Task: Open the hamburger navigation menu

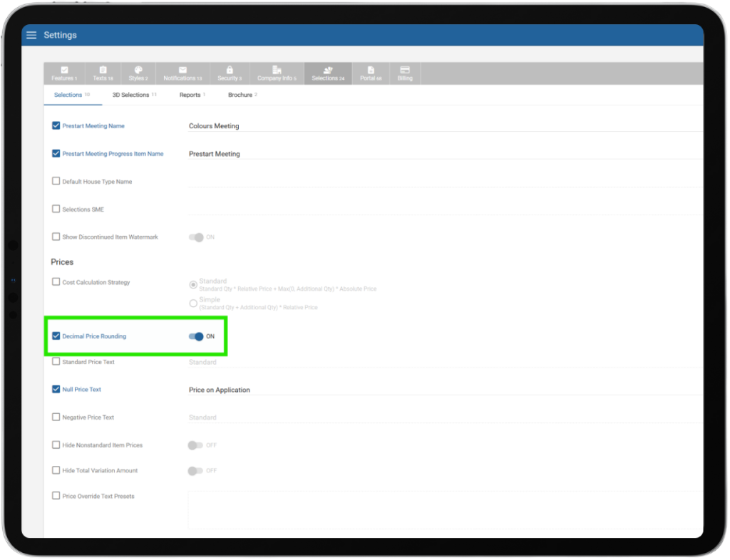Action: [x=31, y=35]
